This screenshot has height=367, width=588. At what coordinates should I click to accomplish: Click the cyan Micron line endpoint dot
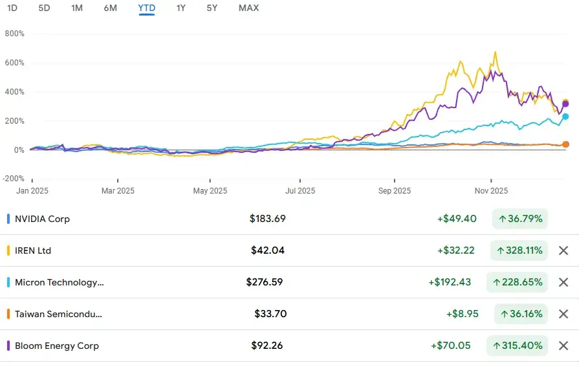[565, 117]
